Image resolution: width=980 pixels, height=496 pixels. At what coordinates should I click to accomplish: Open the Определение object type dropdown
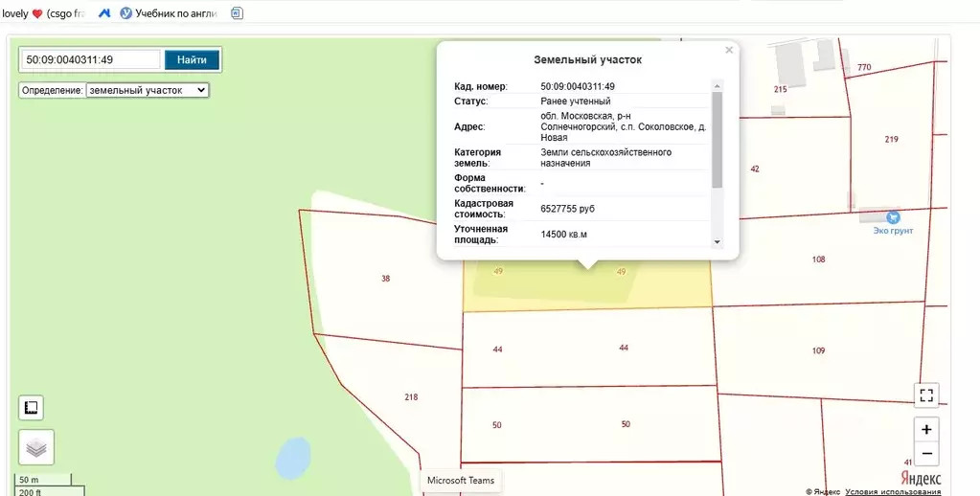click(147, 90)
